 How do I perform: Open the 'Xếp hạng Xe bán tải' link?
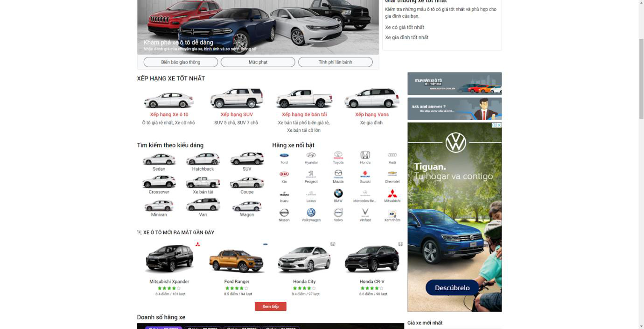(304, 114)
